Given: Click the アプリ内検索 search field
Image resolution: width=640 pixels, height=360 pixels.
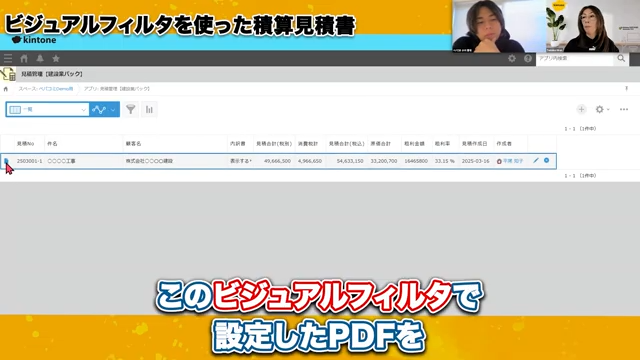Looking at the screenshot, I should point(575,58).
